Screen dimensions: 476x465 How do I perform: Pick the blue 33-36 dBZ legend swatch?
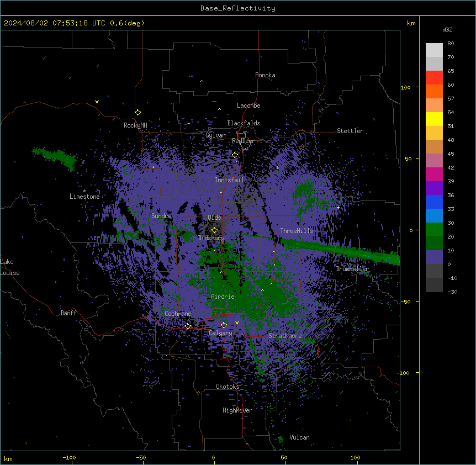pyautogui.click(x=434, y=202)
